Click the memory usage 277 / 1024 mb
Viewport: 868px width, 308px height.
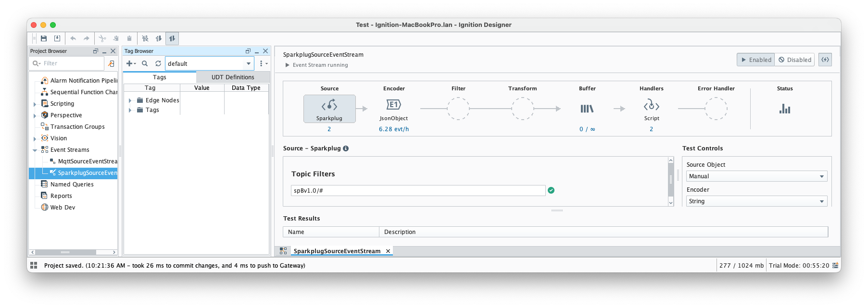741,265
